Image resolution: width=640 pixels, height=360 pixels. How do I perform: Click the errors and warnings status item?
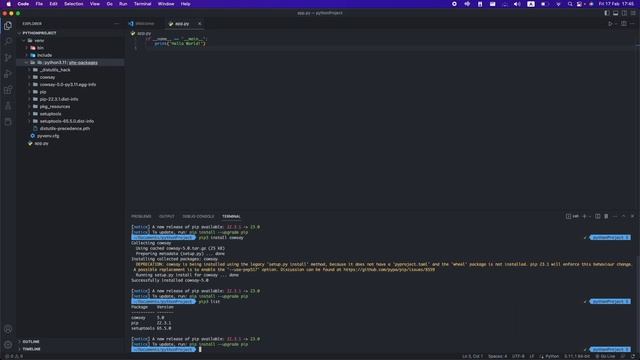(x=14, y=356)
